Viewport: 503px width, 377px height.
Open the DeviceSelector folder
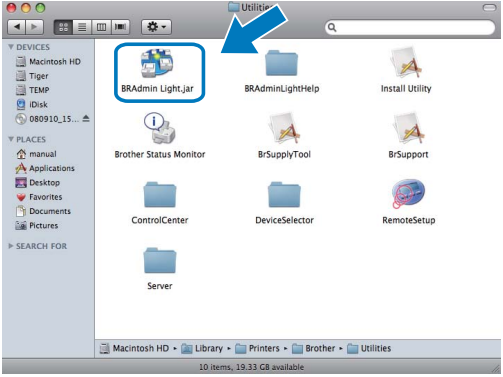(x=284, y=195)
